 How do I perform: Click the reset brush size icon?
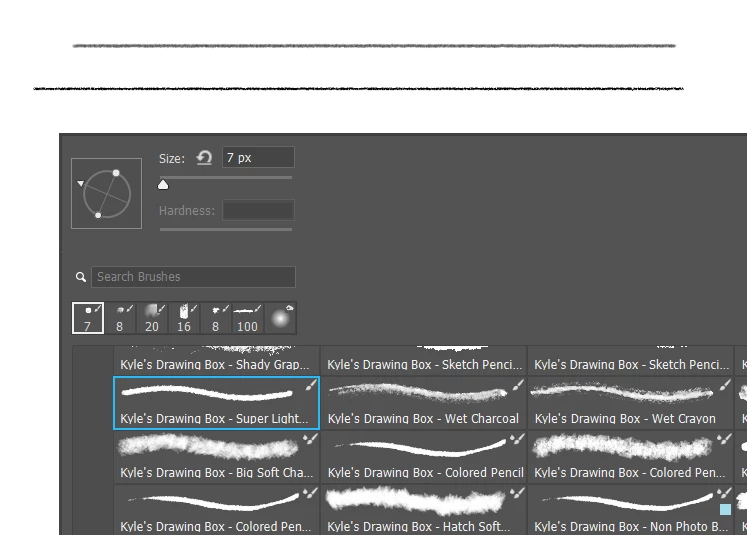point(204,158)
